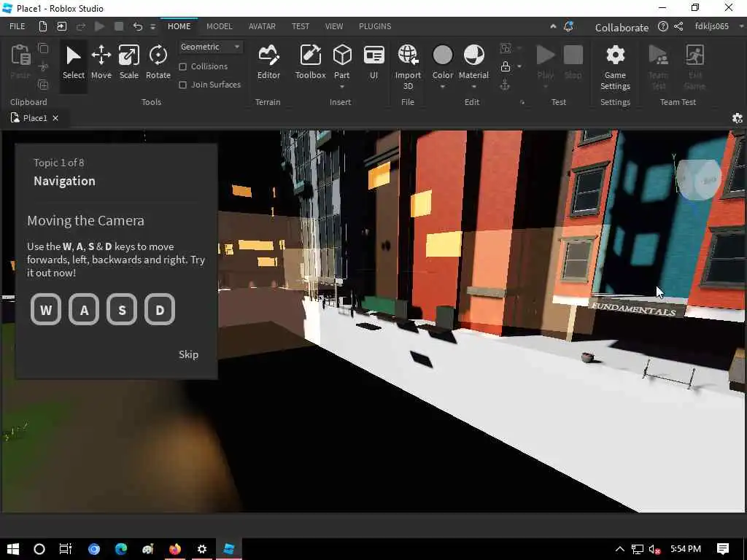Open the Toolbox panel
The image size is (747, 560).
click(310, 63)
